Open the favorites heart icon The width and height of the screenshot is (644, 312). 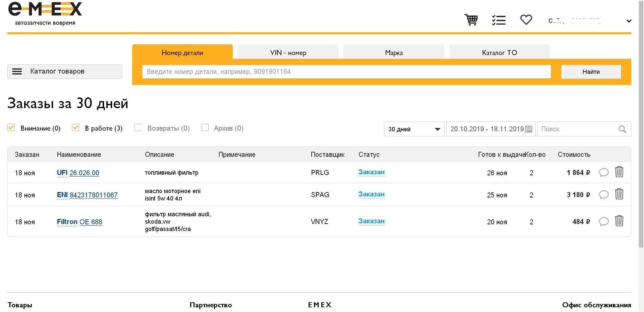(x=526, y=20)
